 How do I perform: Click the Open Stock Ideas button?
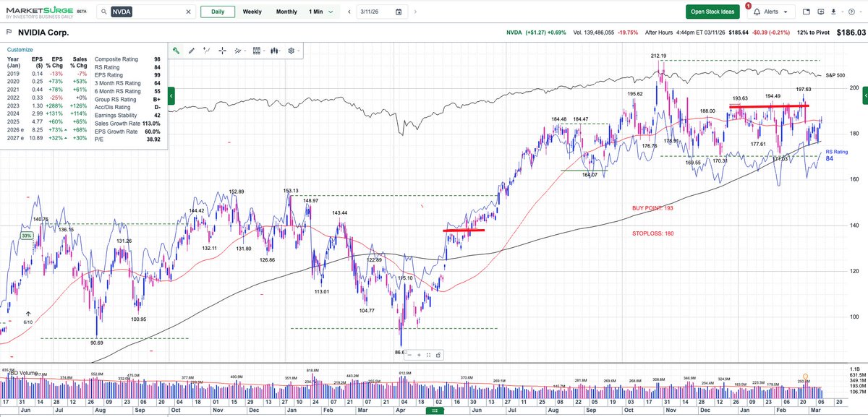712,12
